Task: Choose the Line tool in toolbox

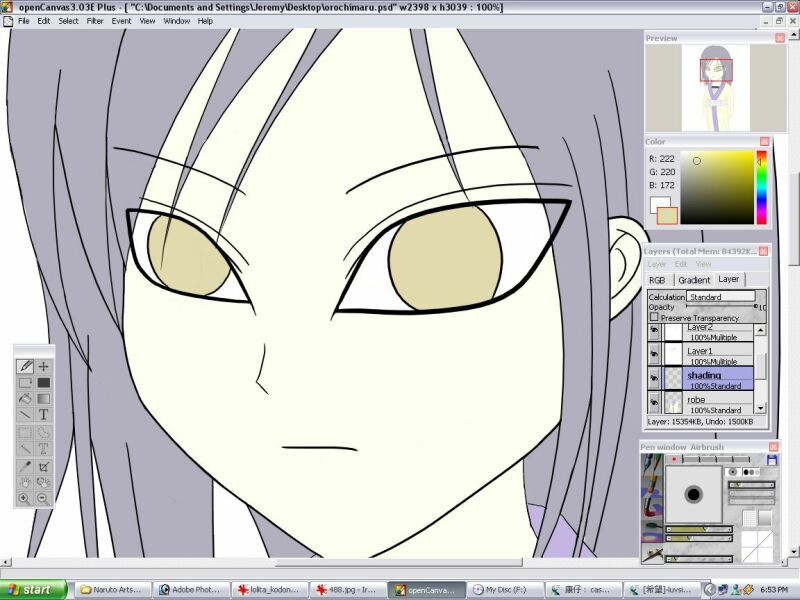Action: coord(25,415)
